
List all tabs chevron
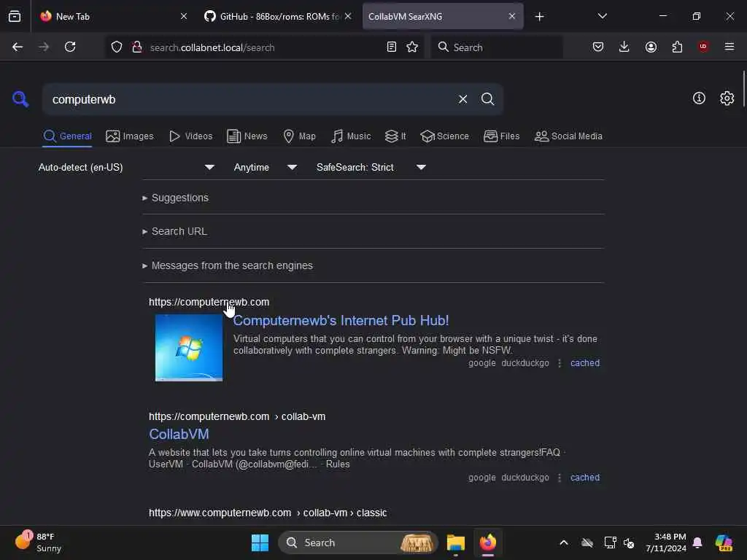pos(602,16)
